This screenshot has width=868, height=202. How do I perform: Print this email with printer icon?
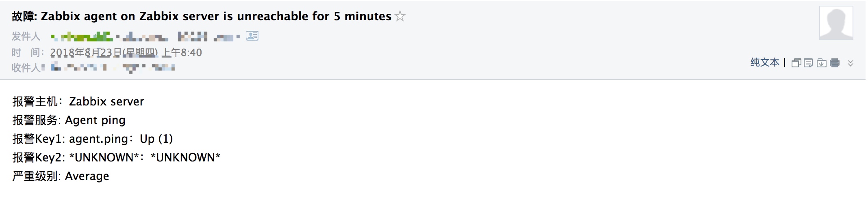coord(835,63)
